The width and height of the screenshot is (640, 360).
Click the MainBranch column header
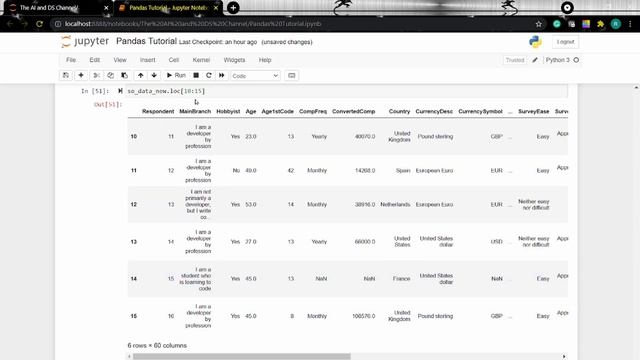[x=195, y=111]
